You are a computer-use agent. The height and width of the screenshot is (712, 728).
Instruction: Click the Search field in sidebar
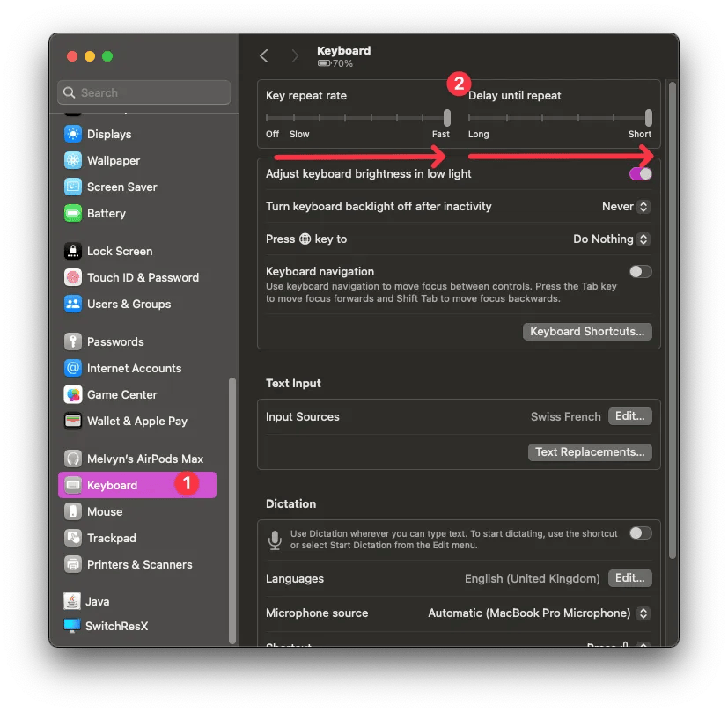(x=143, y=92)
